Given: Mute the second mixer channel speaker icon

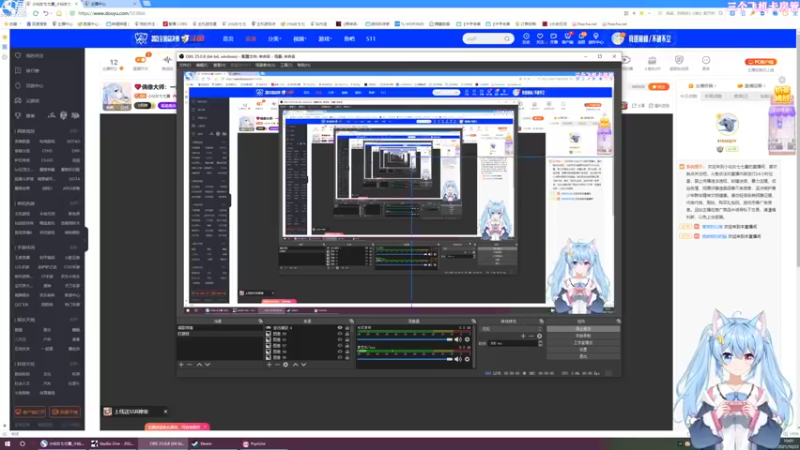Looking at the screenshot, I should pyautogui.click(x=458, y=359).
